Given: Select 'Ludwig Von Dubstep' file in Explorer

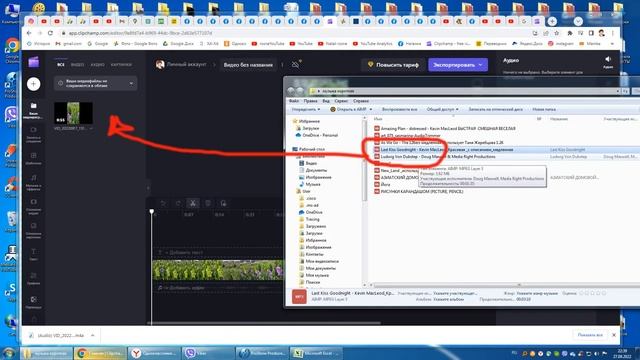Looking at the screenshot, I should click(x=435, y=157).
